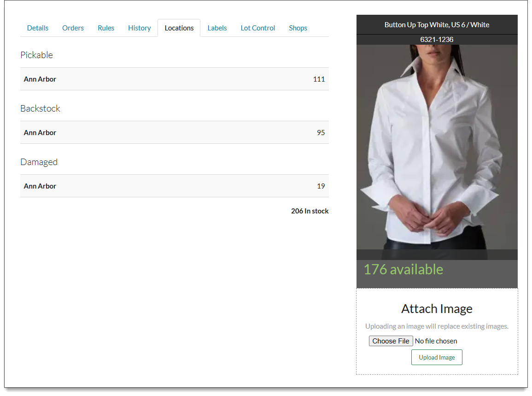Click the white shirt product image

[437, 148]
